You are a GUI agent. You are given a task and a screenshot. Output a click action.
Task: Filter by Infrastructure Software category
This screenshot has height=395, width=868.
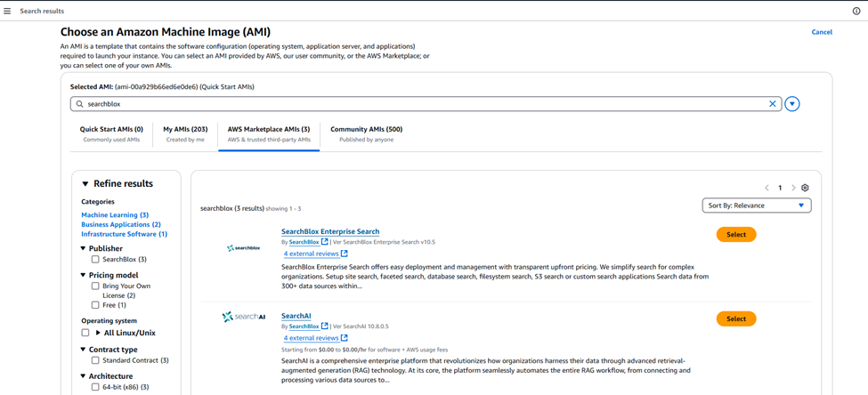click(124, 234)
